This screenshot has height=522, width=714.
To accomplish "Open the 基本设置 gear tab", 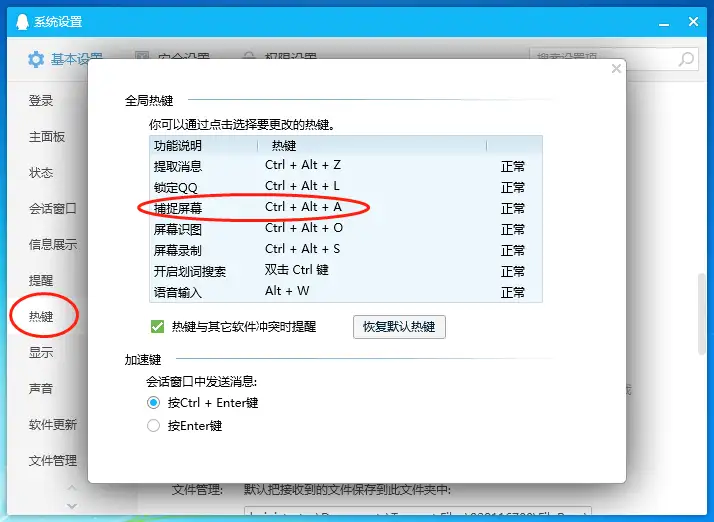I will coord(65,59).
